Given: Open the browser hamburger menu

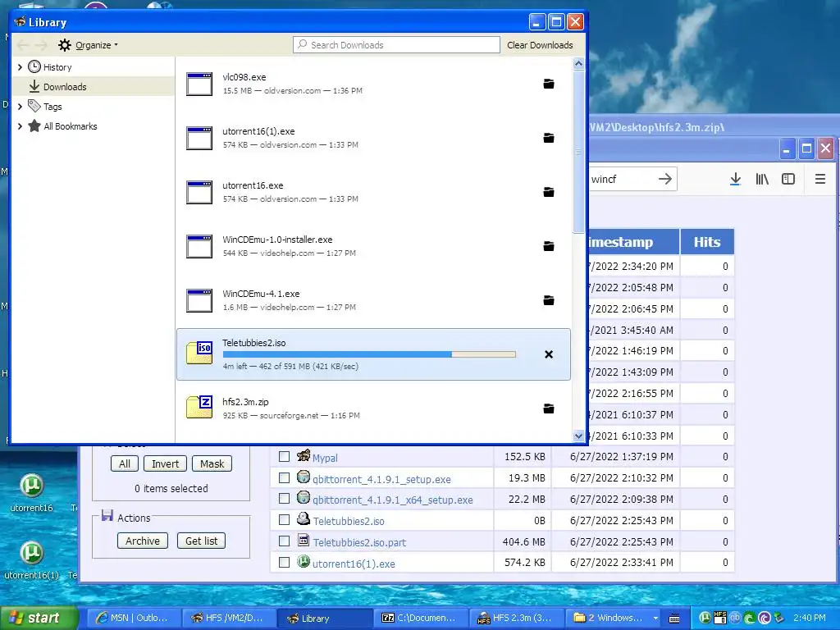Looking at the screenshot, I should coord(820,179).
